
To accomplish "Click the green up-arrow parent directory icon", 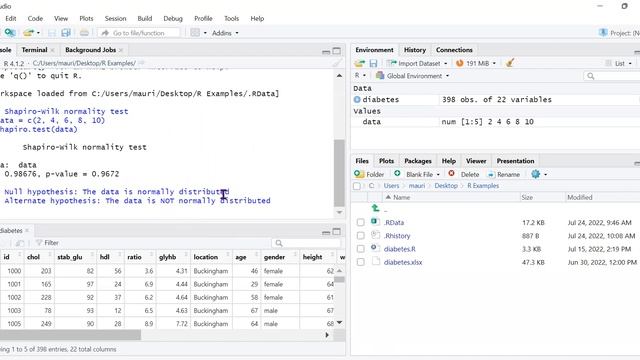I will coord(376,208).
